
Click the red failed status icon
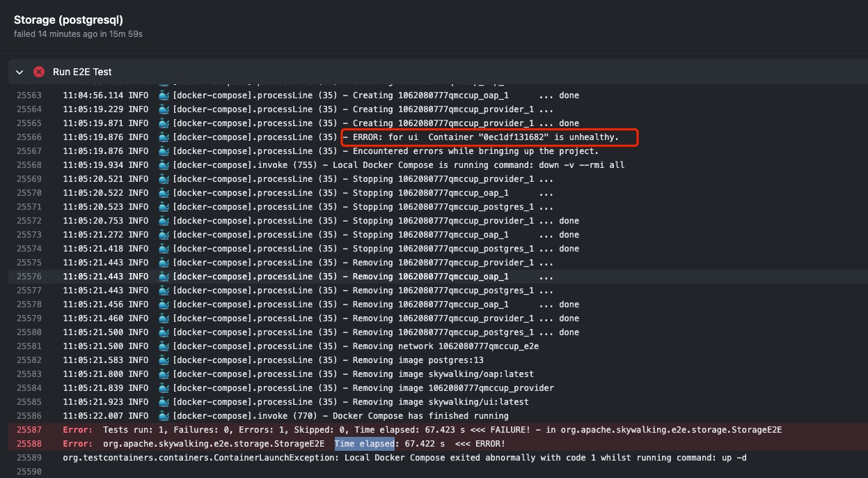pos(39,72)
